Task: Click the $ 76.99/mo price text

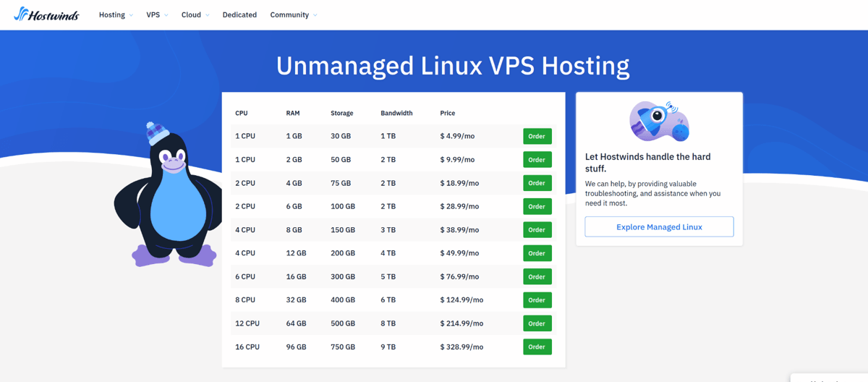Action: coord(459,276)
